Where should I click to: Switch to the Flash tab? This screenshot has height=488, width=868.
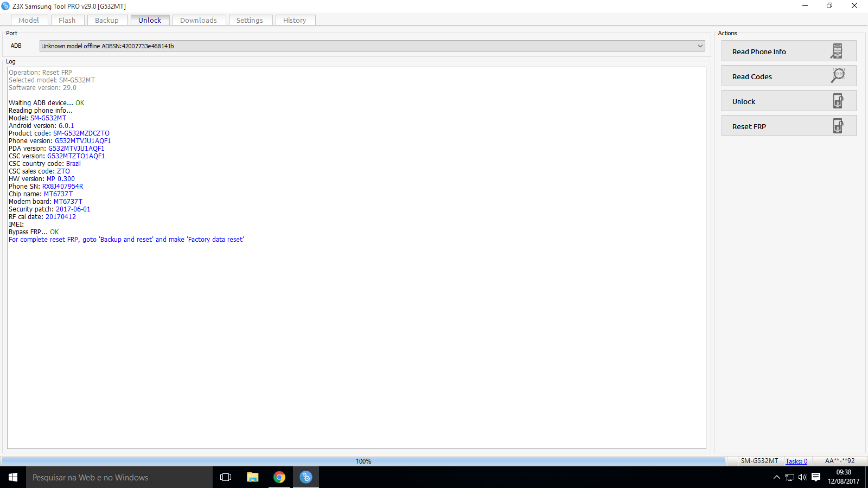click(67, 20)
